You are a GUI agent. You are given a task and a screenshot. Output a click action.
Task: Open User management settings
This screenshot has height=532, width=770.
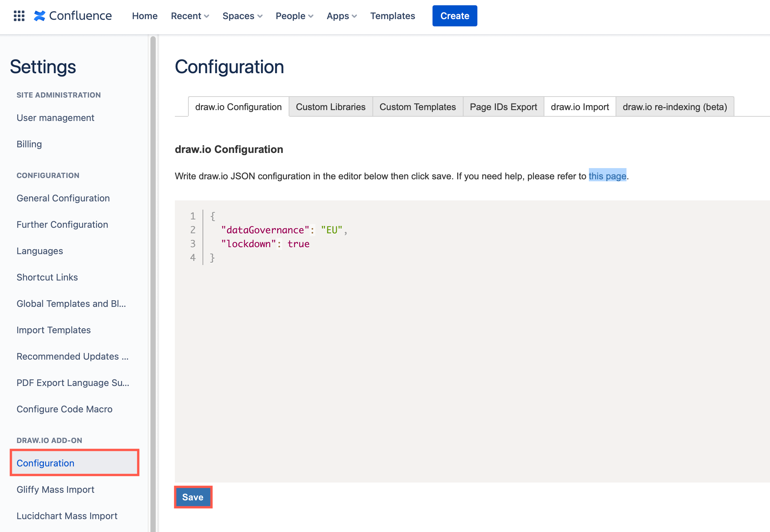coord(55,118)
